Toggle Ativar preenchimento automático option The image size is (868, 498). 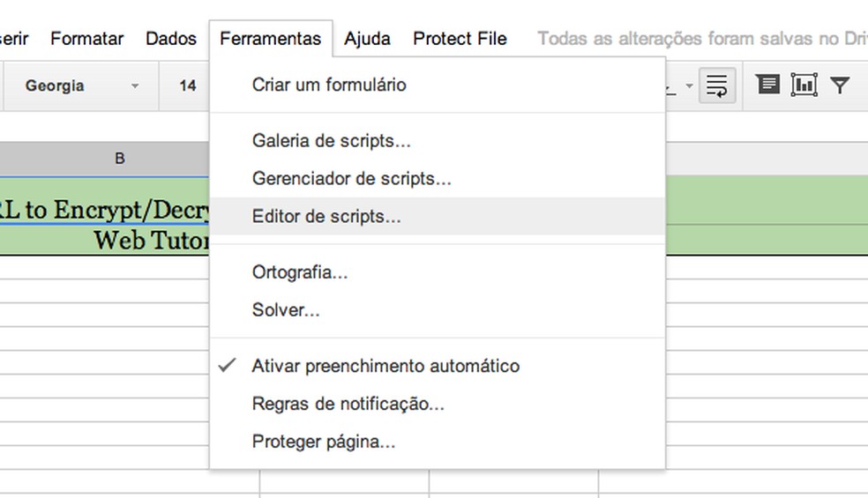[x=385, y=366]
